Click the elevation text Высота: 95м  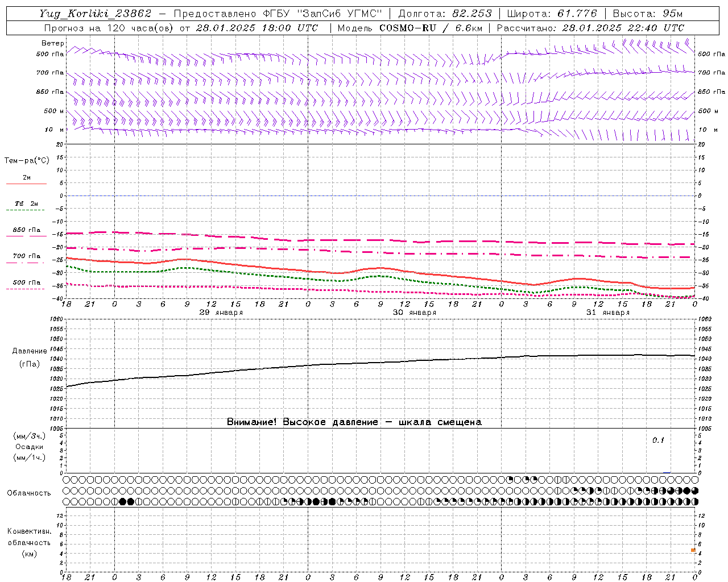(x=648, y=14)
